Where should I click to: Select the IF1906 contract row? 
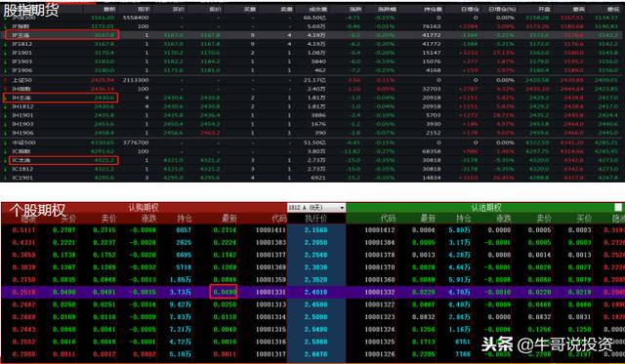(312, 70)
